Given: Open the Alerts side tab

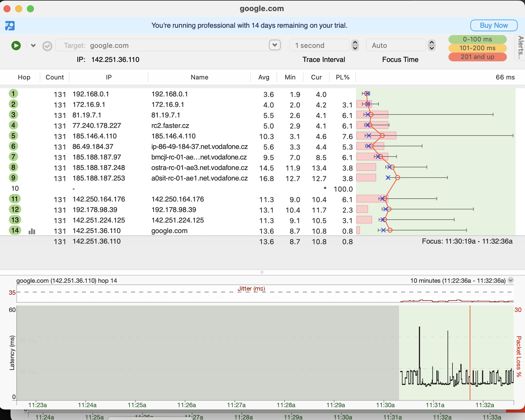Looking at the screenshot, I should point(520,47).
